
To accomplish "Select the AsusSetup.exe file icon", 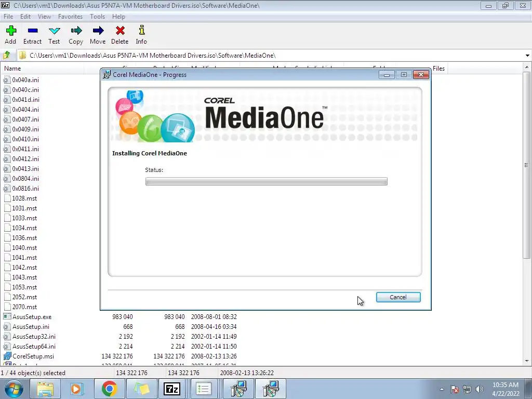I will (7, 316).
